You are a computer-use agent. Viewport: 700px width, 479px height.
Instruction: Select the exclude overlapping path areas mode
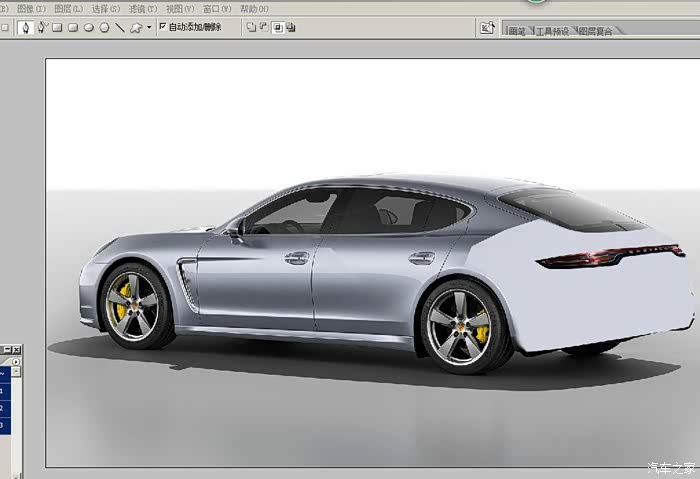[291, 28]
